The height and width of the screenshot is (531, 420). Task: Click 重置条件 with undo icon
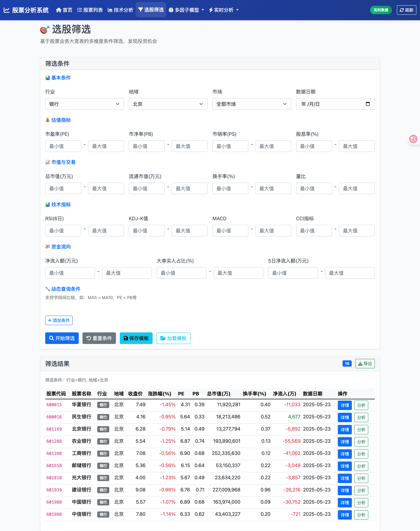[x=99, y=338]
